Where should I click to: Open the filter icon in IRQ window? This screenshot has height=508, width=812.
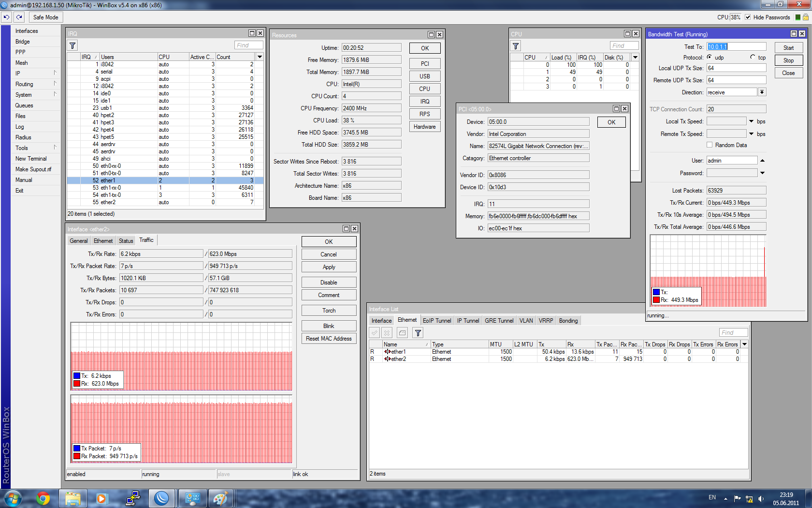pos(72,45)
